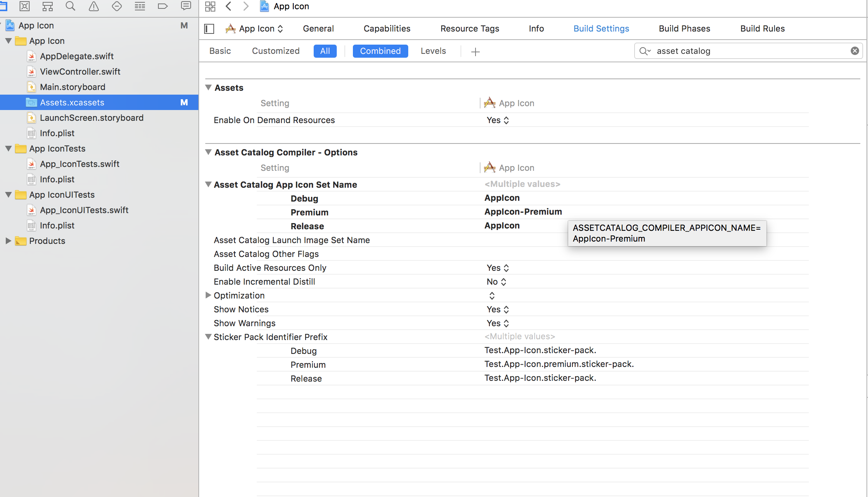This screenshot has height=497, width=868.
Task: Open the issue navigator warning icon
Action: click(x=94, y=6)
